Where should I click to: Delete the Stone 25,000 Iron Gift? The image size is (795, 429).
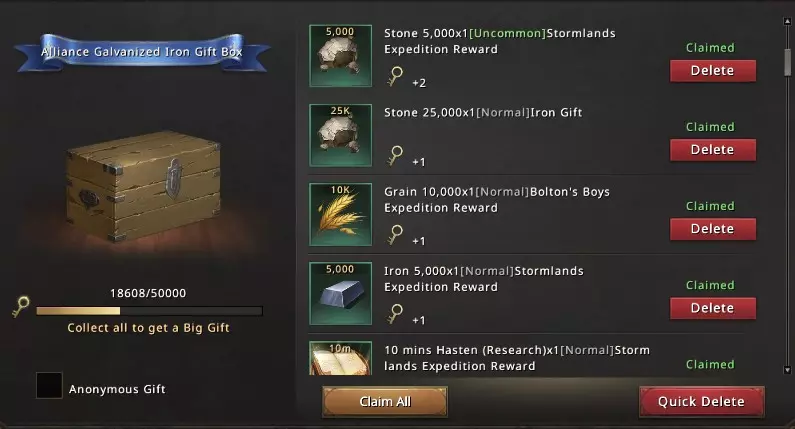pos(713,150)
